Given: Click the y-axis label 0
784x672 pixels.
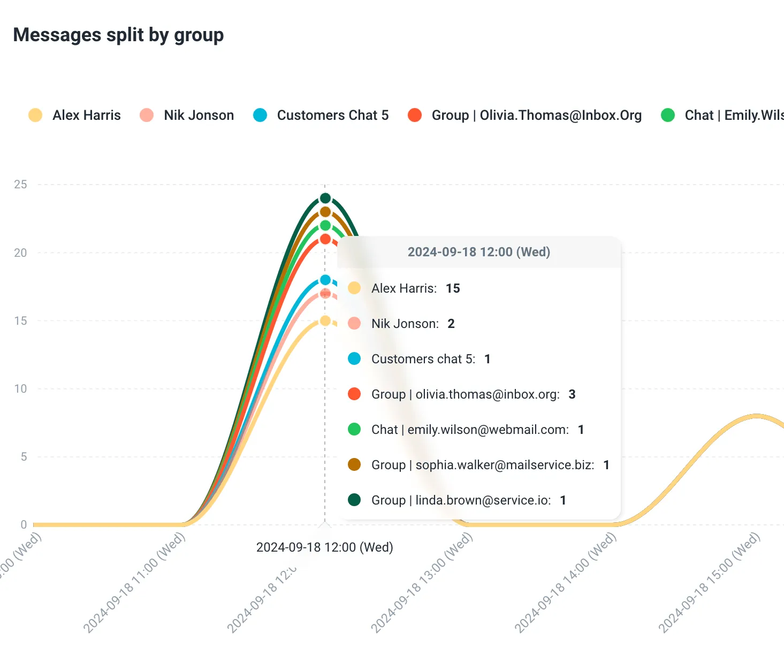Looking at the screenshot, I should click(24, 524).
